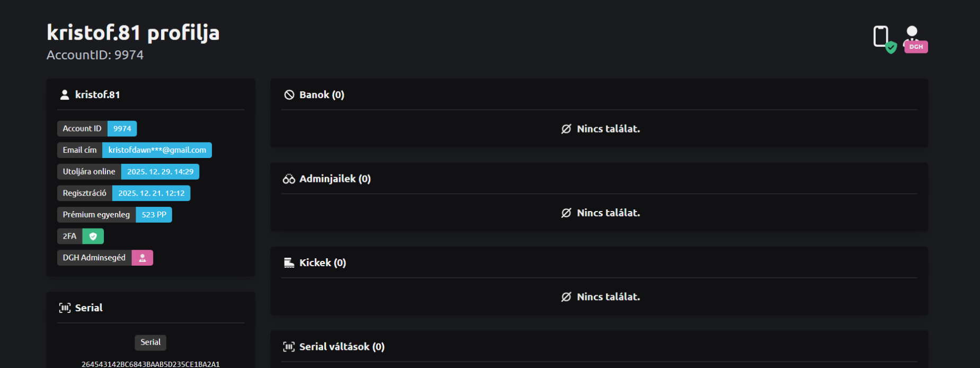Click the pink DGH admin badge icon in header
980x368 pixels.
(x=915, y=40)
